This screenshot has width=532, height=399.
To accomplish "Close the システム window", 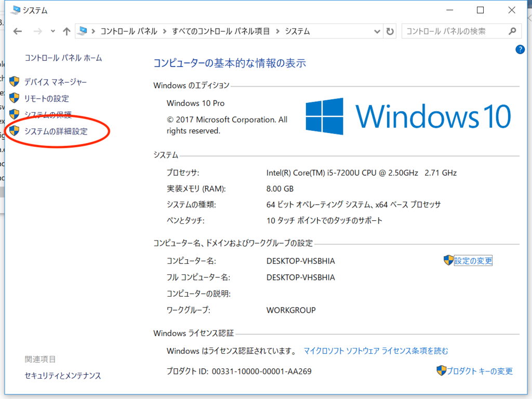I will coord(512,10).
